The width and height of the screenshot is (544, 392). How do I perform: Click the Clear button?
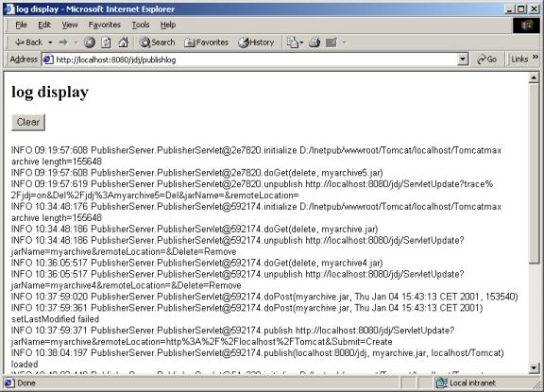(28, 122)
